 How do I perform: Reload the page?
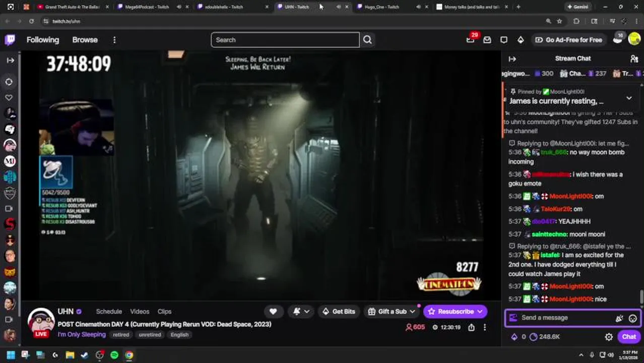coord(31,21)
